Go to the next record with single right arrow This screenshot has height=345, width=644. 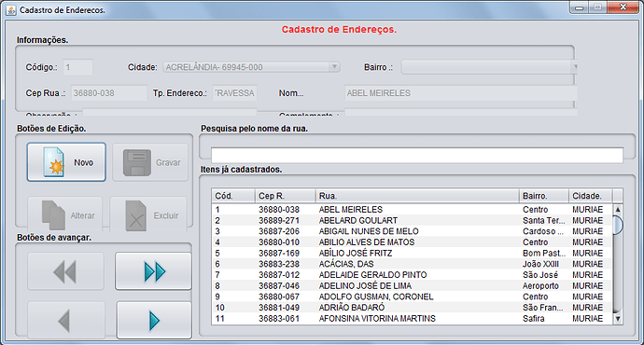coord(154,321)
